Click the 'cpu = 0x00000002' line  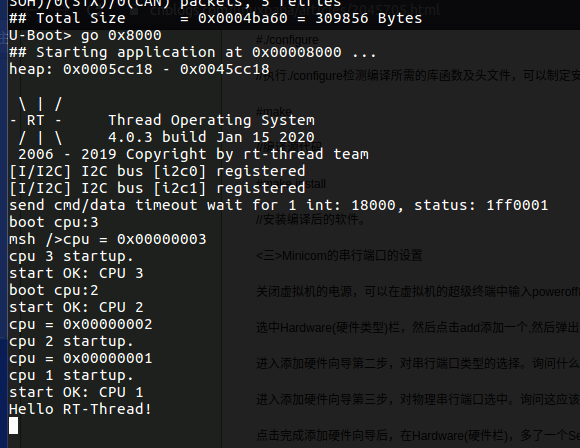tap(81, 324)
